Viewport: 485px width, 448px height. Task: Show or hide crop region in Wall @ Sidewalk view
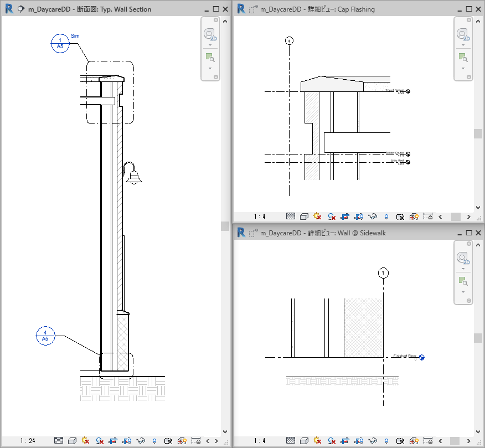tap(359, 441)
